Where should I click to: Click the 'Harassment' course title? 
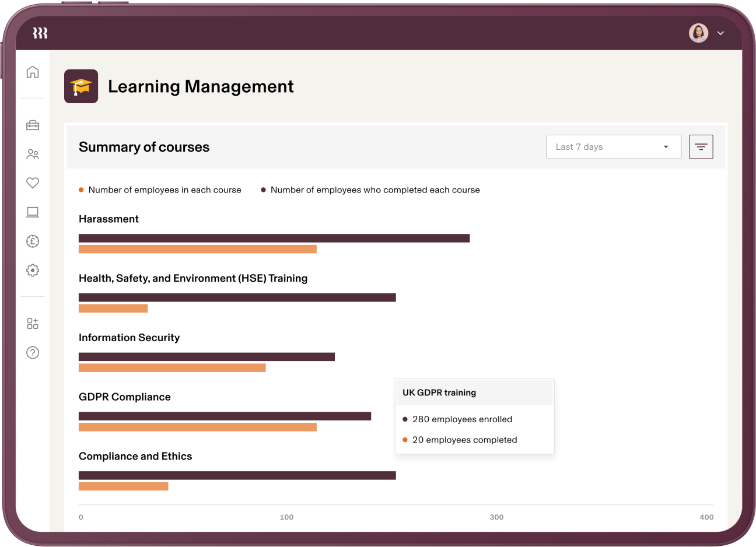[x=108, y=219]
